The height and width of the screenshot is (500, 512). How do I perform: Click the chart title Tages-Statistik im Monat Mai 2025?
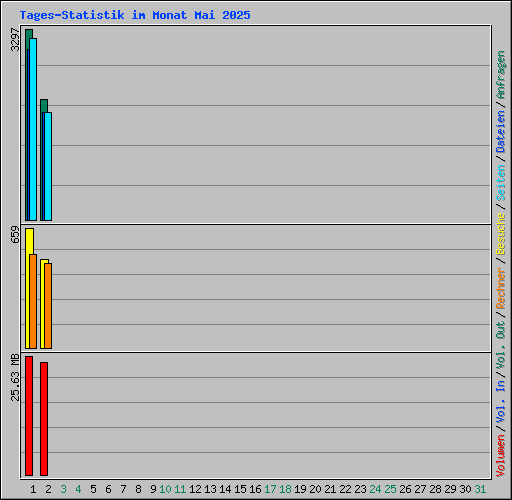coord(135,15)
